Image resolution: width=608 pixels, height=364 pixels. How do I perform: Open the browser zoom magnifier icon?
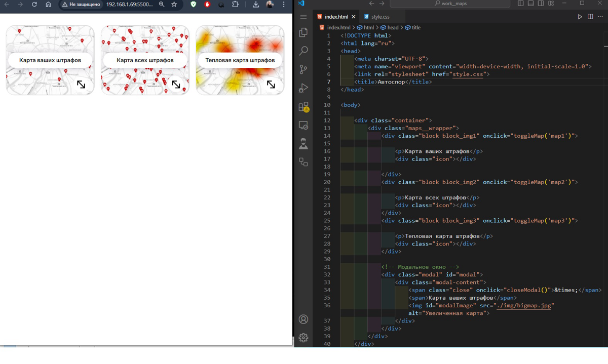point(162,5)
